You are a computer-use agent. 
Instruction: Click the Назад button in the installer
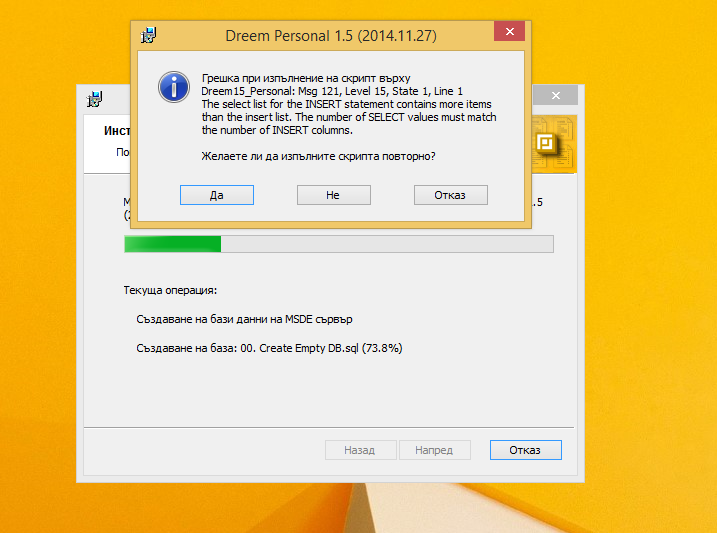point(360,450)
